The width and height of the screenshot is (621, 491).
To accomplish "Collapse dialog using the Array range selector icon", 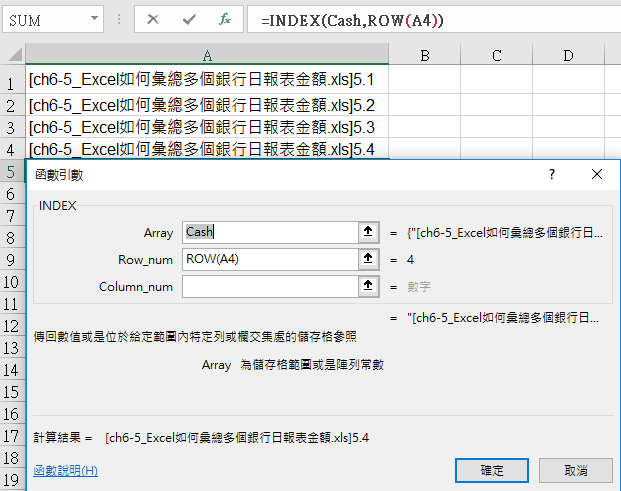I will [368, 232].
